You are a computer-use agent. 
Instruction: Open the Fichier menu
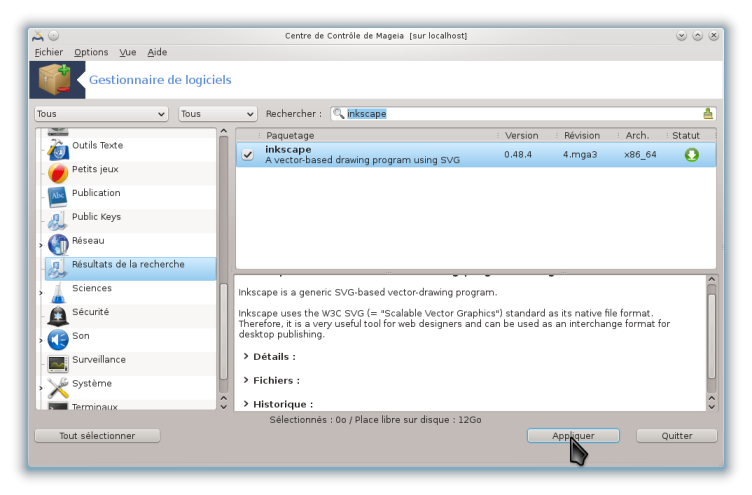click(x=48, y=52)
